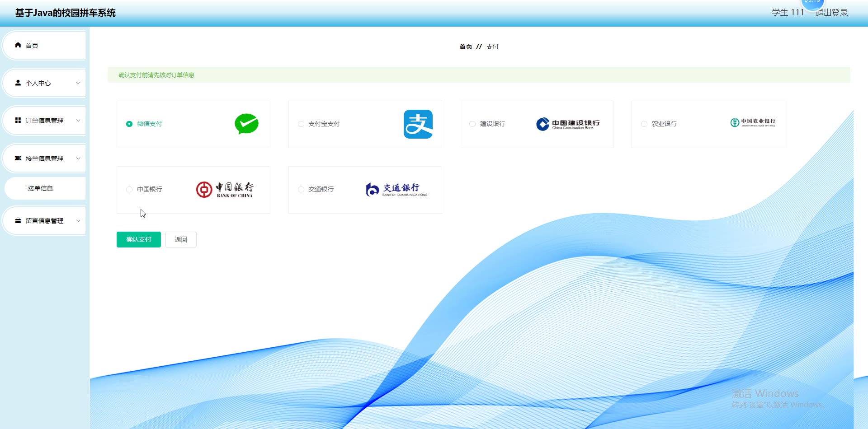
Task: Open the 订单信息管理 sidebar menu
Action: [44, 120]
